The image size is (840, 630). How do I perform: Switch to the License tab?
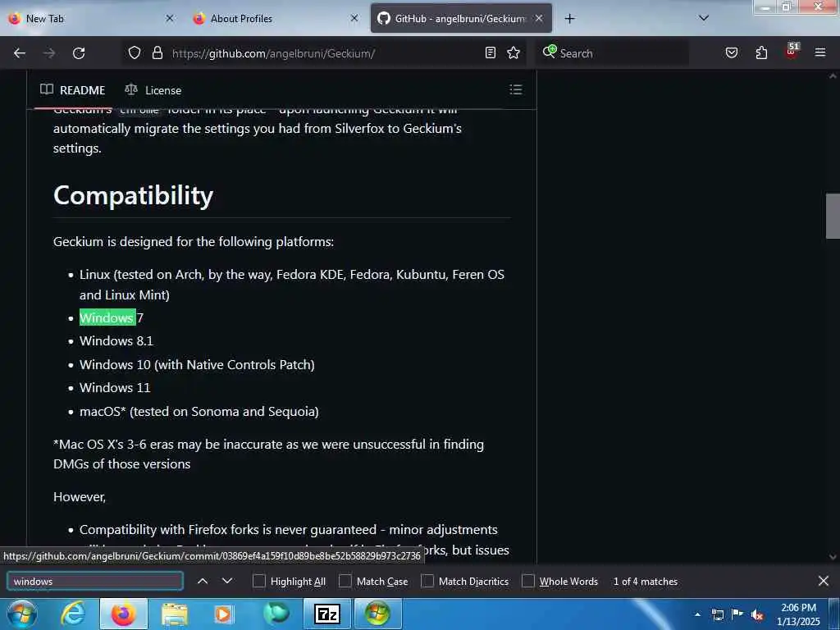click(153, 90)
